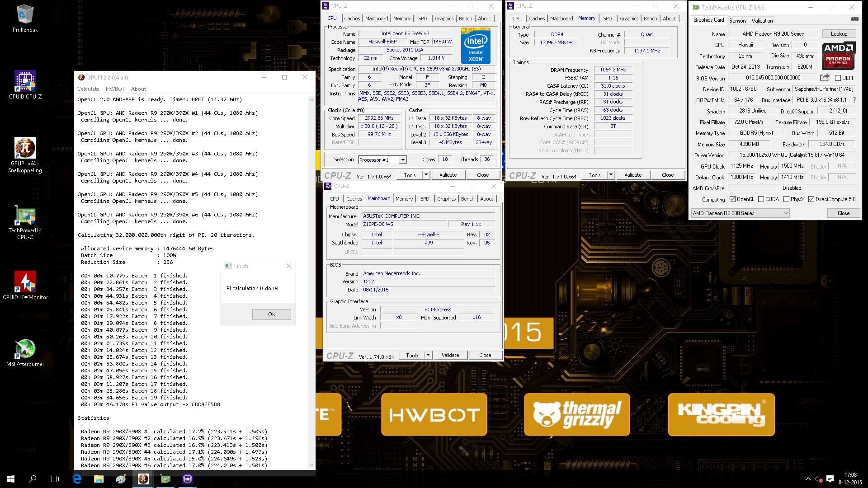Toggle the DirectCompute 5.0 checkbox
868x488 pixels.
811,199
